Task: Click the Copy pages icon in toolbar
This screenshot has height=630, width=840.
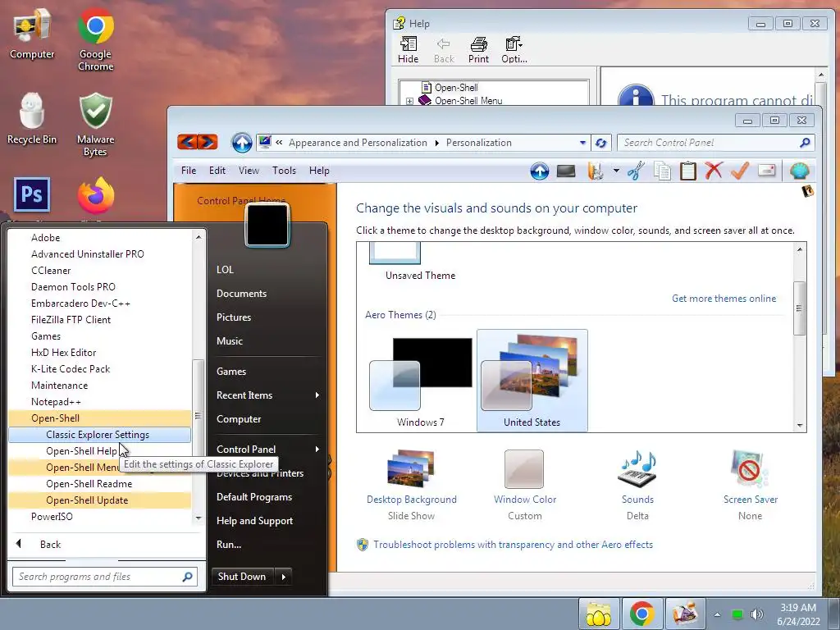Action: [662, 171]
